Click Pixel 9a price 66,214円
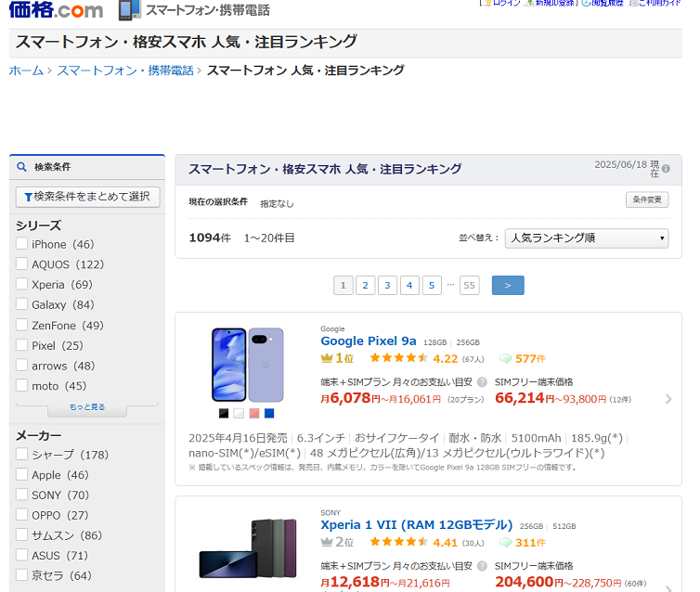 point(525,398)
